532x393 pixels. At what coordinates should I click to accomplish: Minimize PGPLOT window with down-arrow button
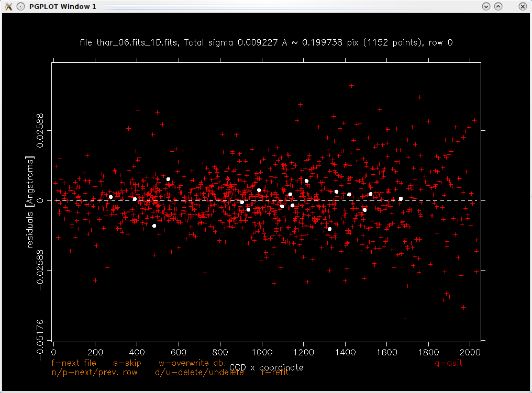486,6
